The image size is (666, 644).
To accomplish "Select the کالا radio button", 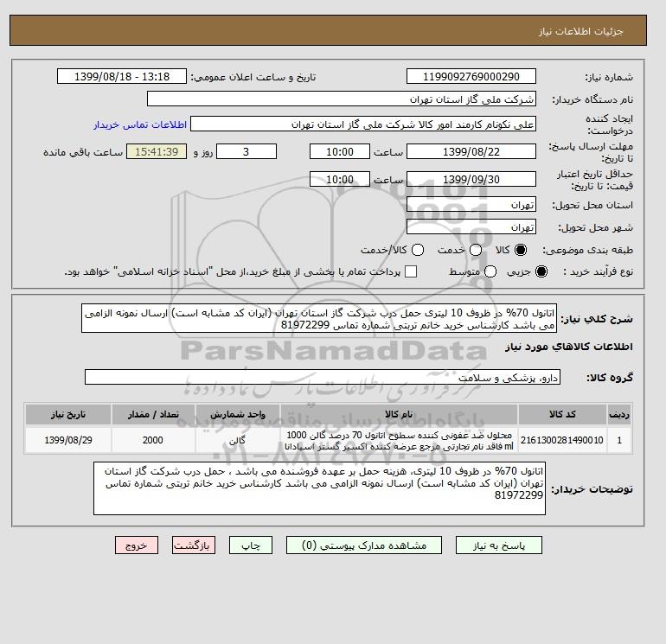I will tap(521, 250).
